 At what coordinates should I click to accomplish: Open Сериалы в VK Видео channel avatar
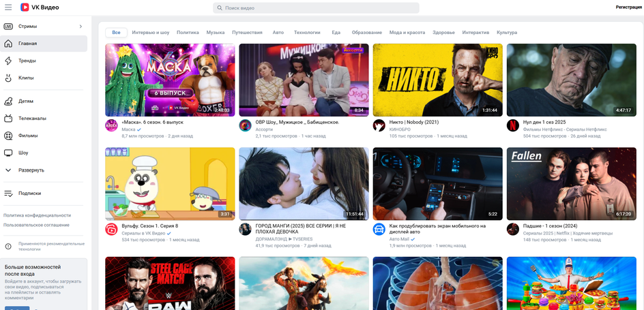pos(112,229)
